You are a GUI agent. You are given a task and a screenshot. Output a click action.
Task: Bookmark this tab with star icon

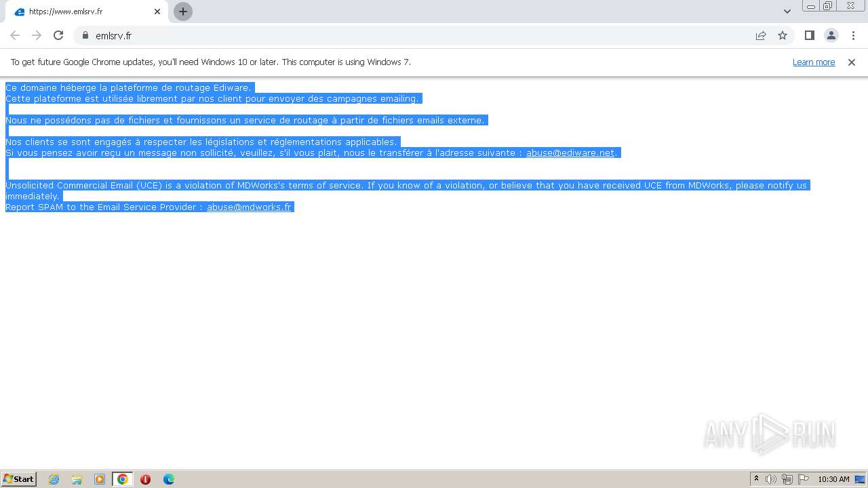tap(783, 35)
